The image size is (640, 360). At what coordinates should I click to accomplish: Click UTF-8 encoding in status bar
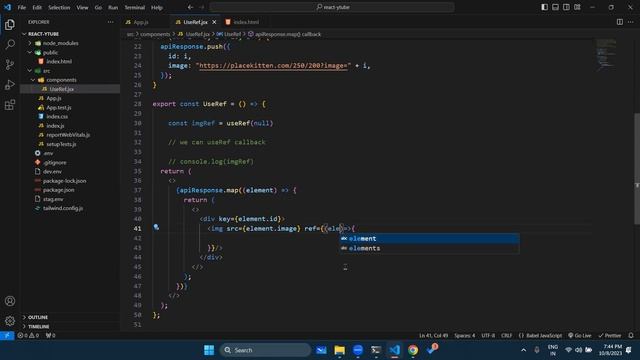[x=488, y=336]
